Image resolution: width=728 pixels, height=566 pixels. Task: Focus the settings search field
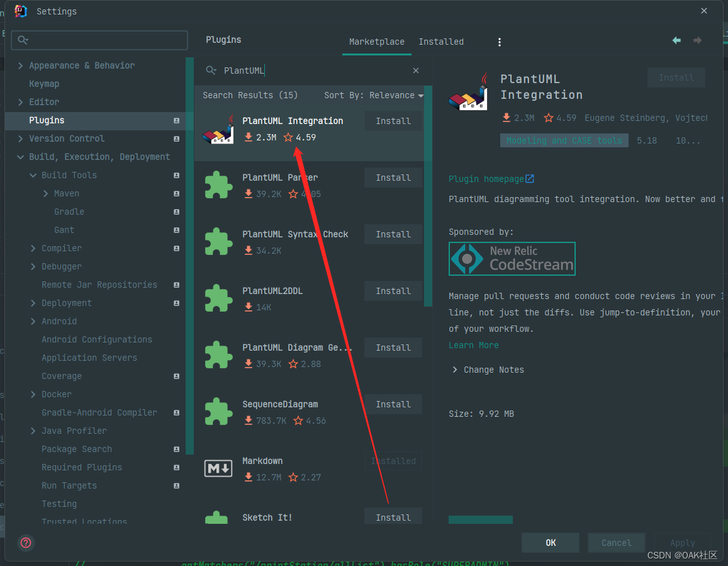pos(99,40)
